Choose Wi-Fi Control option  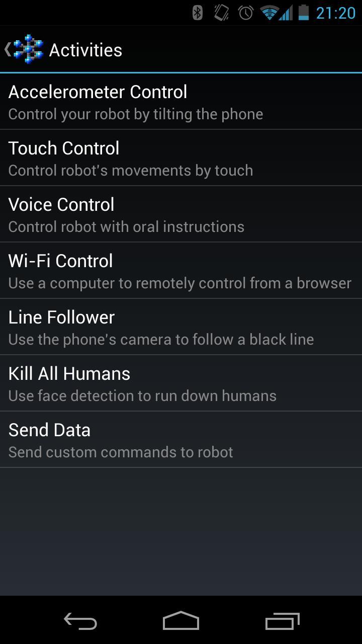click(x=181, y=271)
